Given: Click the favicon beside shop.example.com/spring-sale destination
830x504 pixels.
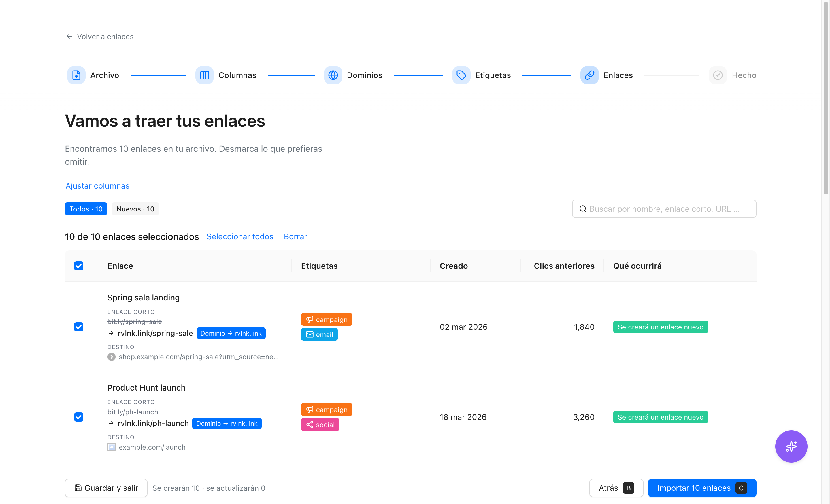Looking at the screenshot, I should (x=112, y=357).
